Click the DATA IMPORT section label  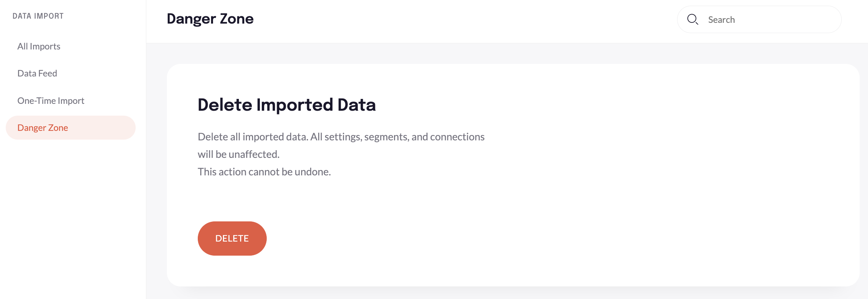click(x=38, y=16)
